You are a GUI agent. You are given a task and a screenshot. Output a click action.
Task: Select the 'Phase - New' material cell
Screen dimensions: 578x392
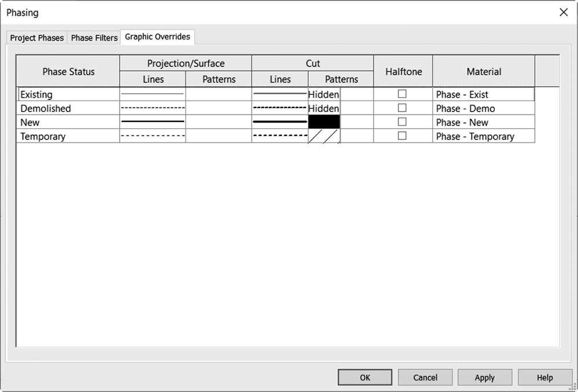tap(484, 122)
